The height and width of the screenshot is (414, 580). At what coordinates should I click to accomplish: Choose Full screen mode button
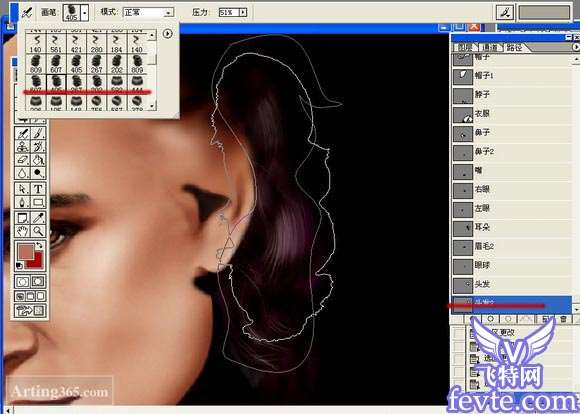[41, 296]
